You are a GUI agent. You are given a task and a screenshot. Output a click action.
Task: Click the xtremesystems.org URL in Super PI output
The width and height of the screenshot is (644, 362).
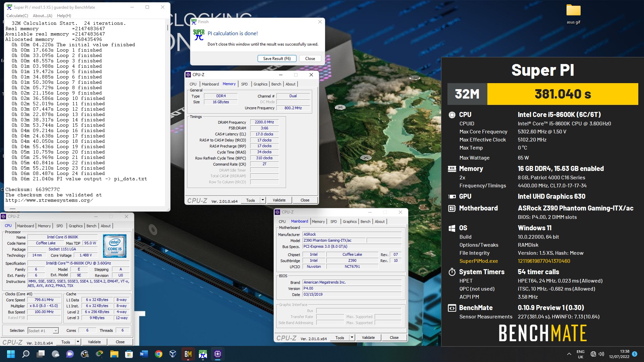pyautogui.click(x=49, y=200)
